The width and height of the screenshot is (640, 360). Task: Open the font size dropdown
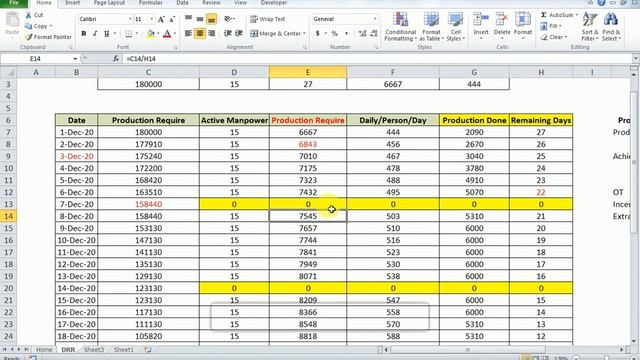pyautogui.click(x=152, y=19)
